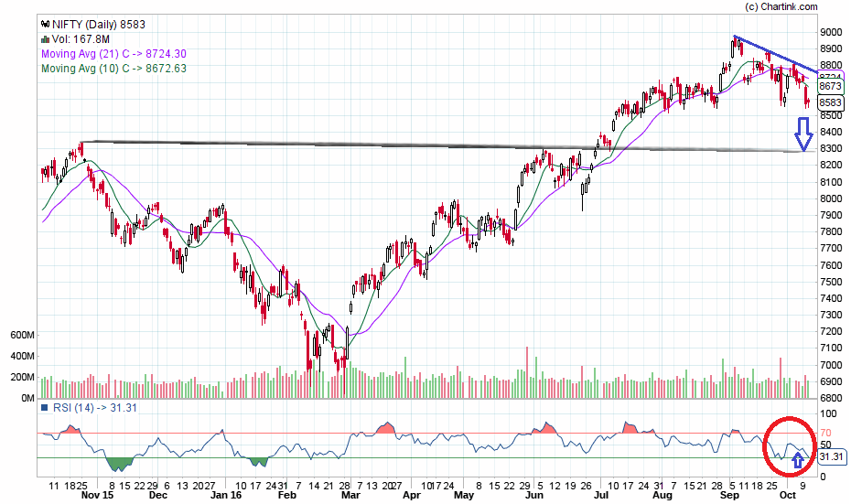Click the RSI (14) -> 31.31 label
The image size is (851, 504).
click(95, 407)
